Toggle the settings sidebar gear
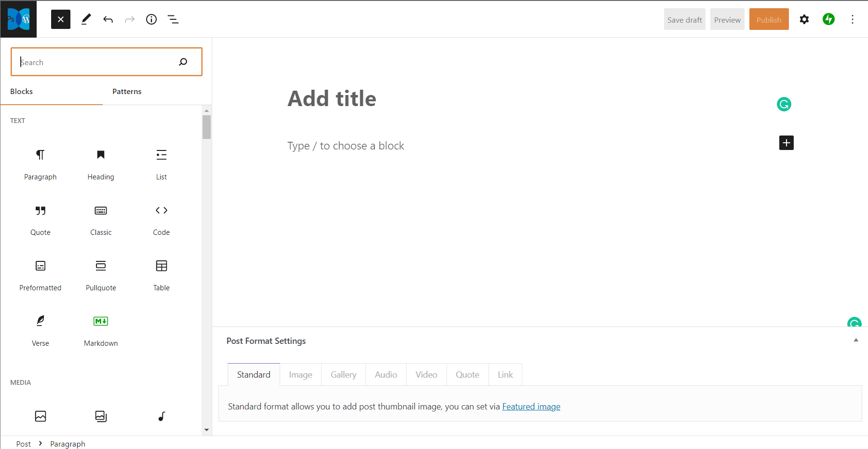Image resolution: width=868 pixels, height=449 pixels. pos(804,19)
